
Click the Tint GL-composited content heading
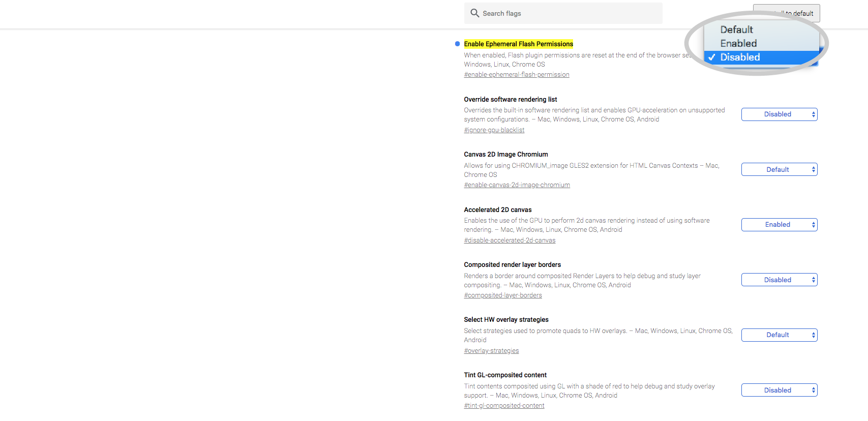click(x=505, y=375)
